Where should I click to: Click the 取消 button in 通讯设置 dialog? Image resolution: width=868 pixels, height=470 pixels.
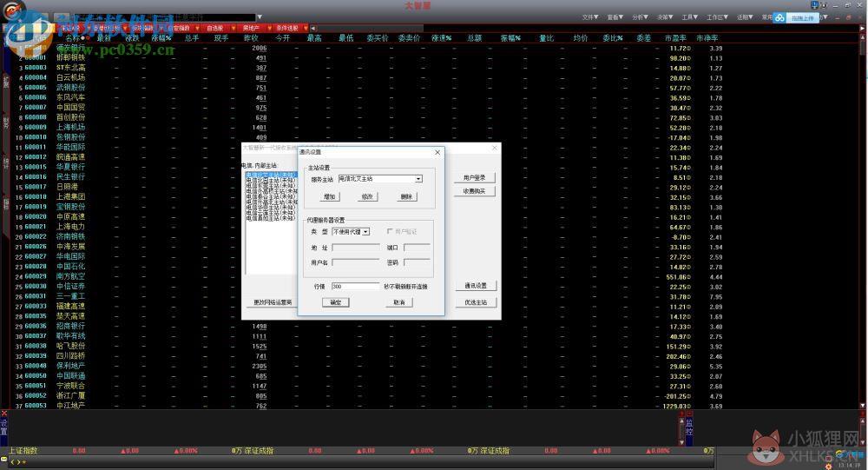(x=399, y=302)
